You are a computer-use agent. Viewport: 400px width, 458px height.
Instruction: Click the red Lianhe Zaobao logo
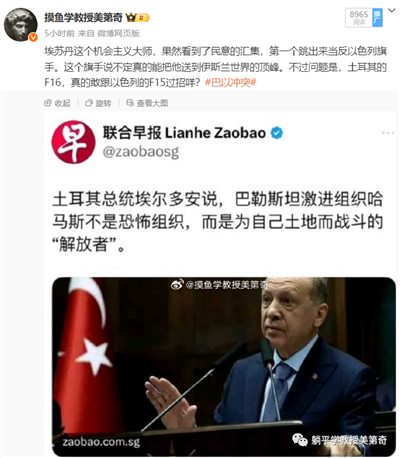pyautogui.click(x=74, y=142)
